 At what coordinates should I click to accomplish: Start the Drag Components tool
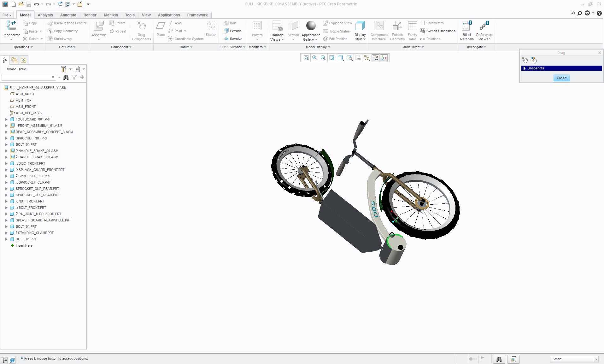pyautogui.click(x=141, y=31)
